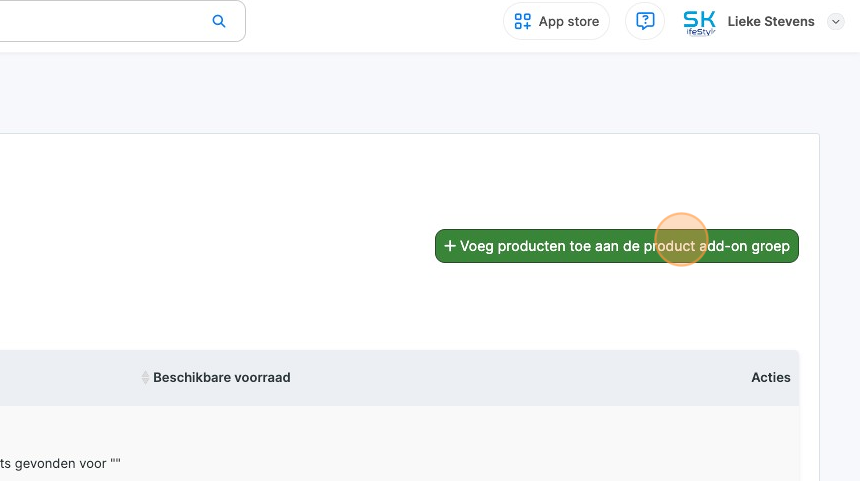Click the Lieke Stevens name label
This screenshot has height=481, width=860.
point(770,22)
